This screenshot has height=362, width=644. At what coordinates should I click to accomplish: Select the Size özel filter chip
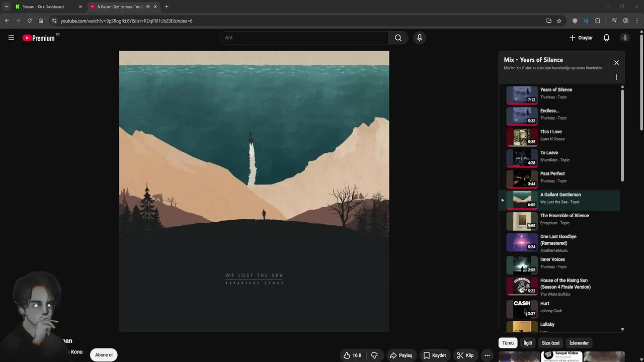tap(550, 343)
